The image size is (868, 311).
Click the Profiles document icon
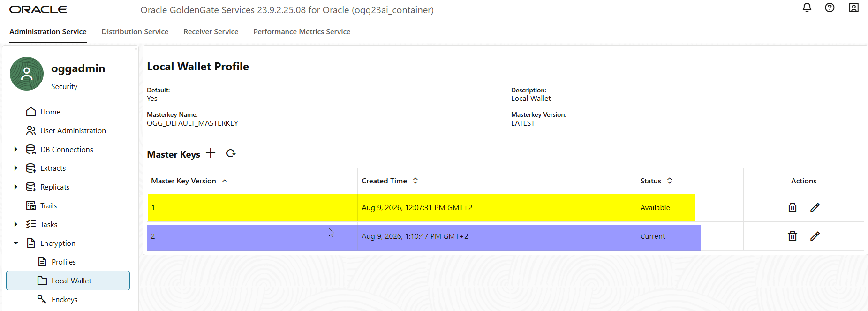(42, 262)
